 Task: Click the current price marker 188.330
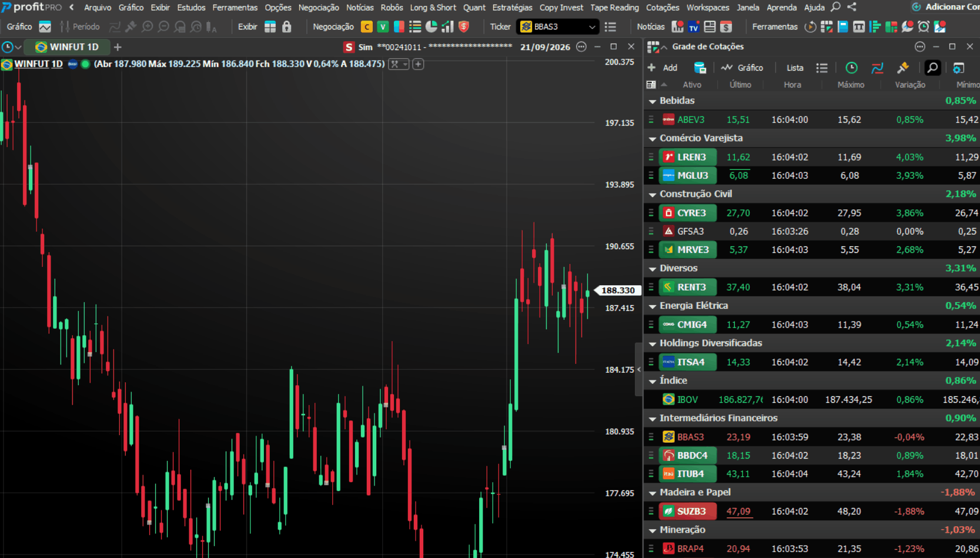click(618, 290)
